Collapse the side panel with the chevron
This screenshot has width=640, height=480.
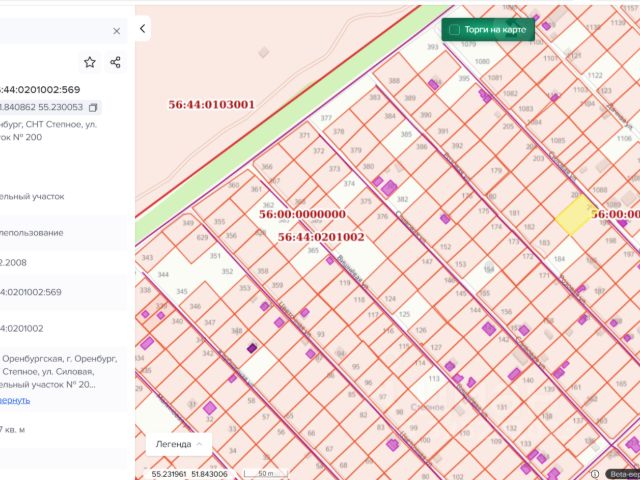pos(142,29)
